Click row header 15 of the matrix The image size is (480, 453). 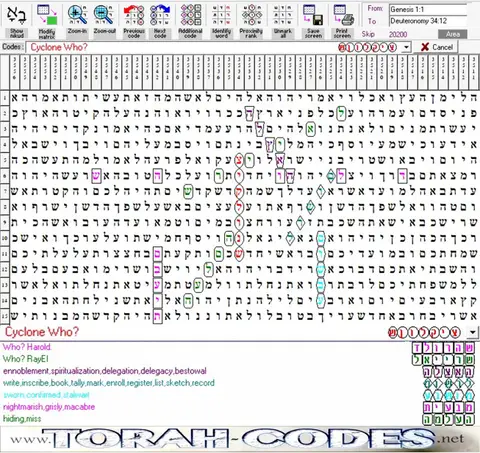pos(5,316)
